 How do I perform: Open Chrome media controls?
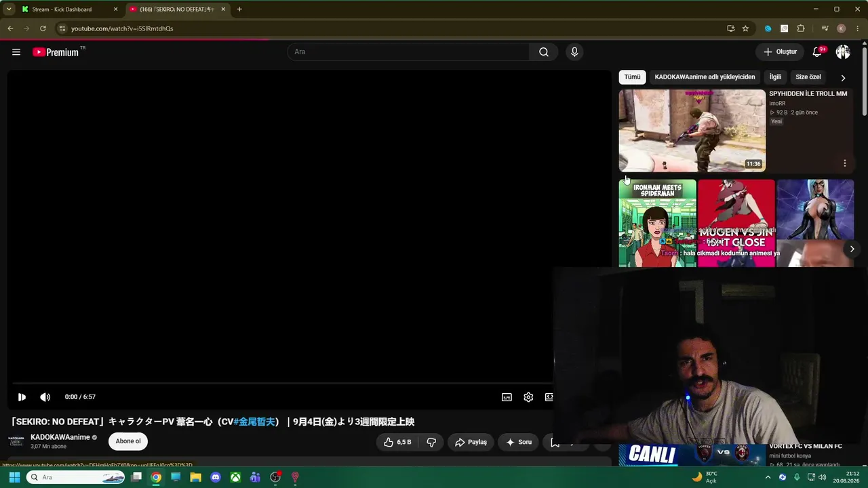coord(825,28)
